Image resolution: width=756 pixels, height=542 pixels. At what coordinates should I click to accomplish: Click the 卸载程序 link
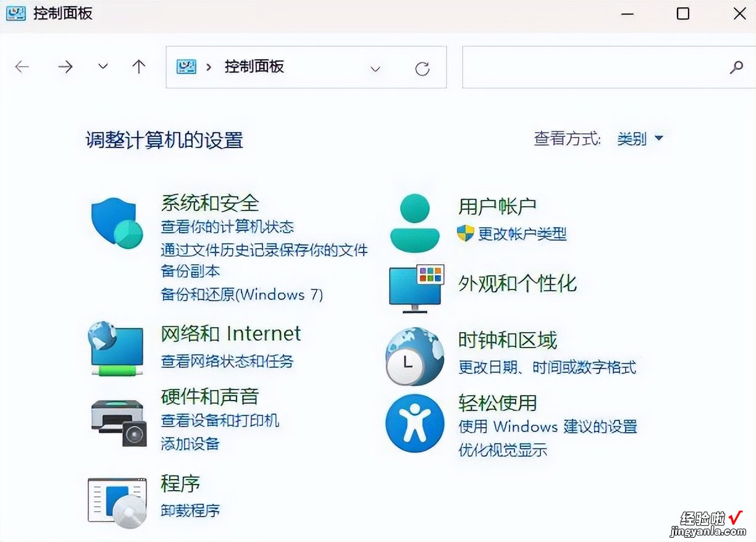coord(190,510)
